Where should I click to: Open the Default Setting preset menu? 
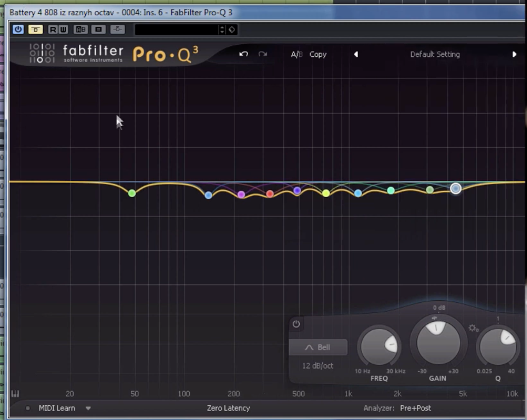(435, 54)
